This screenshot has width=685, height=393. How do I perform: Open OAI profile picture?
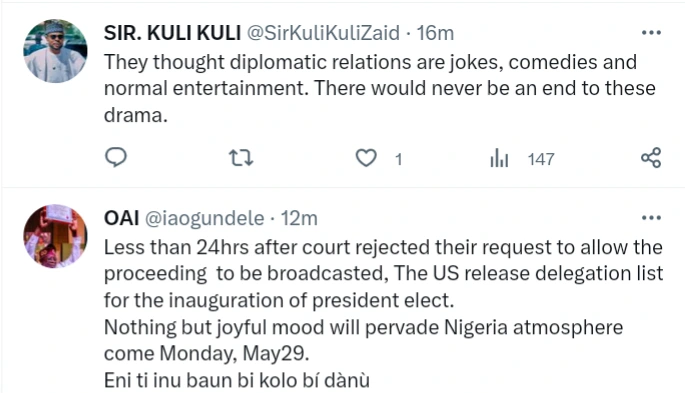point(55,236)
